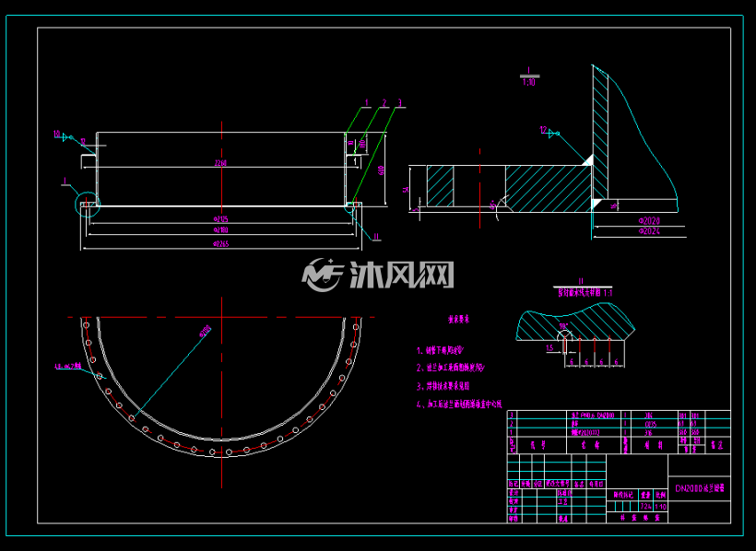Image resolution: width=756 pixels, height=551 pixels.
Task: Click the 1:10 scale value in the title block
Action: point(660,507)
